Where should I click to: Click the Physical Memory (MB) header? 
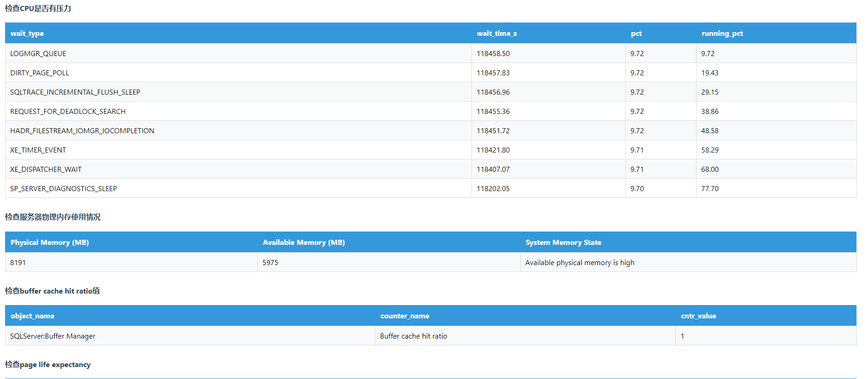click(x=131, y=242)
